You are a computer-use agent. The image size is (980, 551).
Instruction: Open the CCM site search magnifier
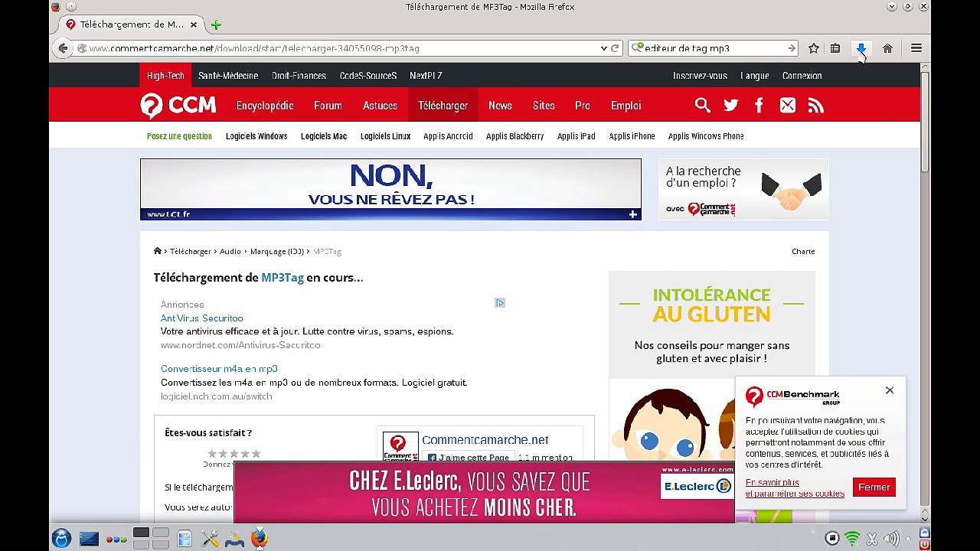[x=702, y=106]
